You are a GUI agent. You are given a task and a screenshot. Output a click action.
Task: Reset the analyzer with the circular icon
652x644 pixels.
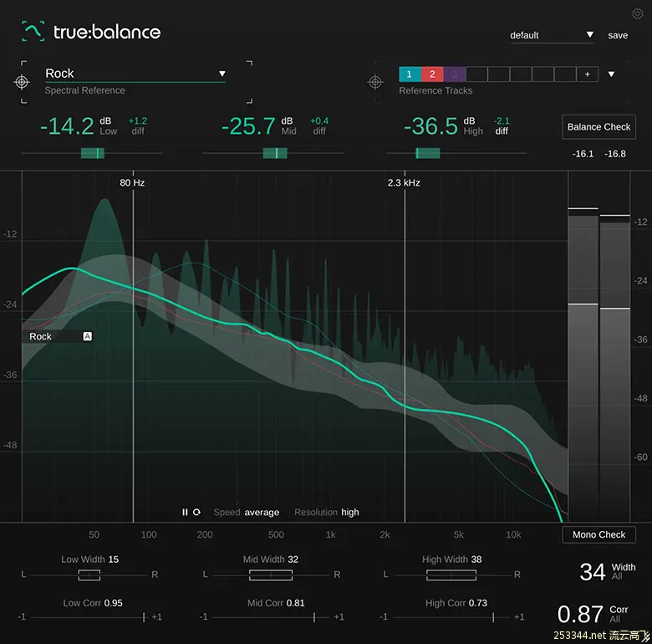click(x=196, y=512)
